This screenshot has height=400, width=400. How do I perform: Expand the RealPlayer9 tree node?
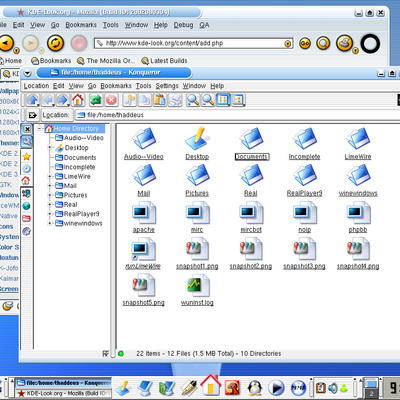coord(50,214)
